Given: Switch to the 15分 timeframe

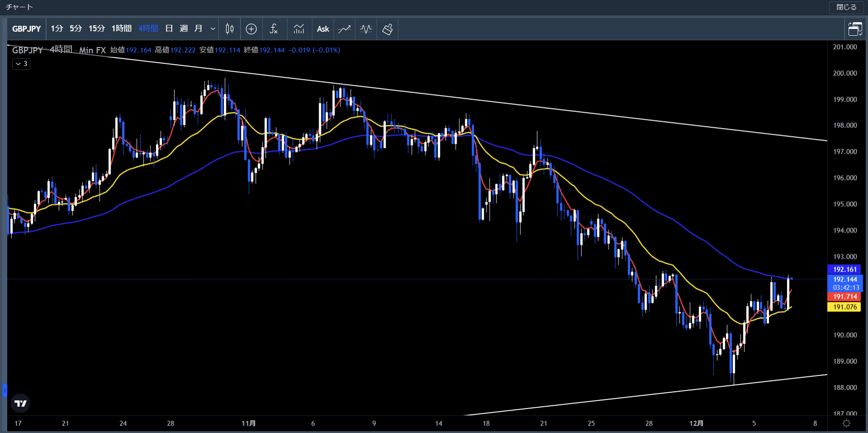Looking at the screenshot, I should point(96,29).
